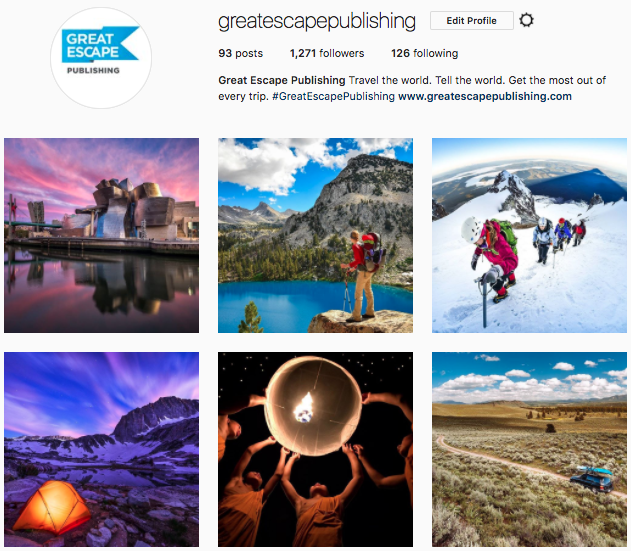Click the Edit Profile button

(472, 21)
